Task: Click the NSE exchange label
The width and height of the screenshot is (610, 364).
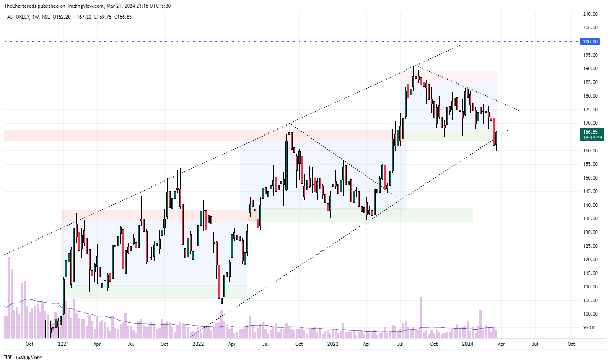Action: point(46,17)
